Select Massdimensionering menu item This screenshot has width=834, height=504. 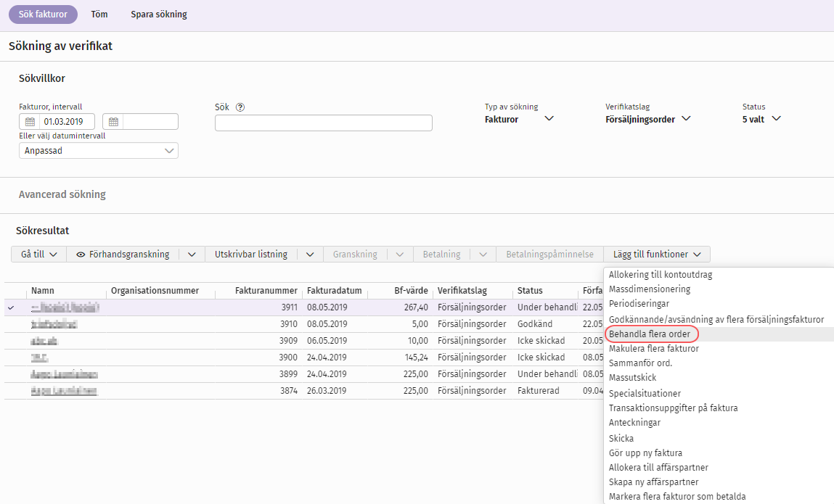(650, 289)
